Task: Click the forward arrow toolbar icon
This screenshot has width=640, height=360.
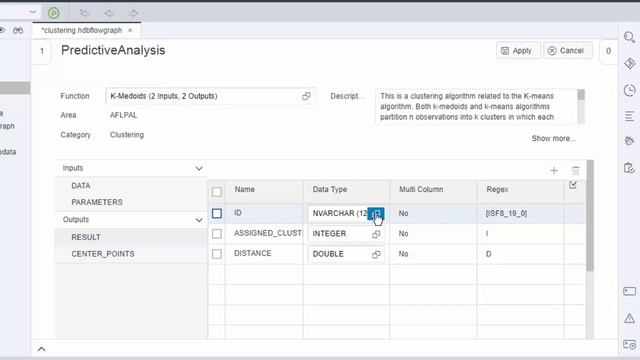Action: [133, 13]
